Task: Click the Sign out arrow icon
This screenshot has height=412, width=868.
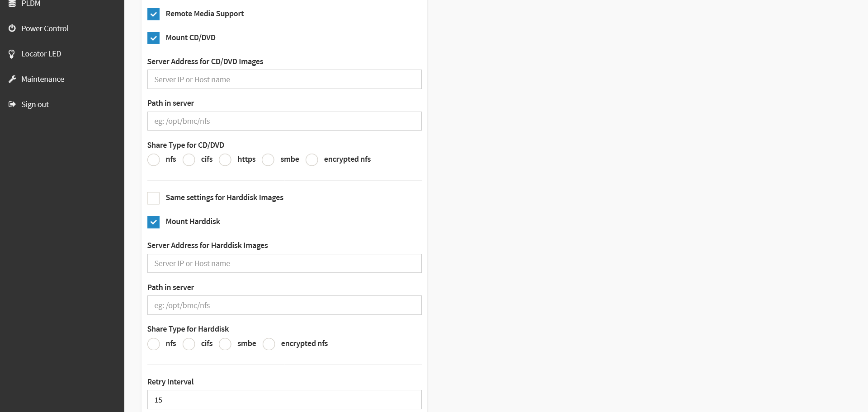Action: (x=12, y=104)
